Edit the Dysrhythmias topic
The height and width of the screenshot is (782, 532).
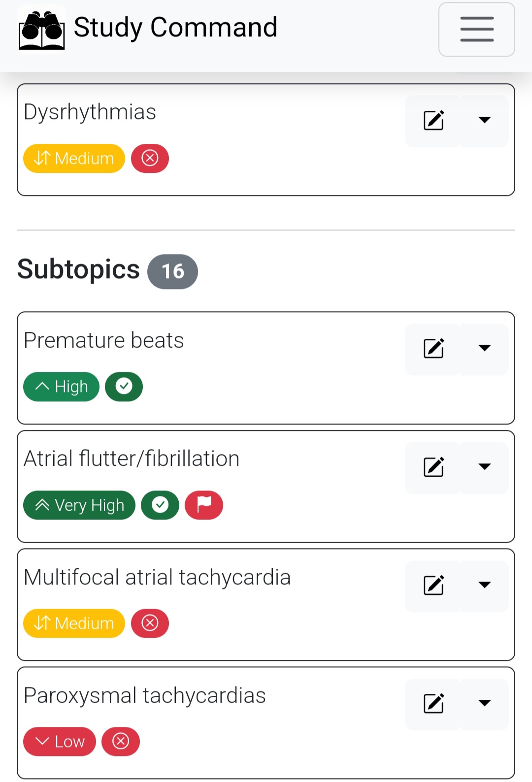pos(433,121)
